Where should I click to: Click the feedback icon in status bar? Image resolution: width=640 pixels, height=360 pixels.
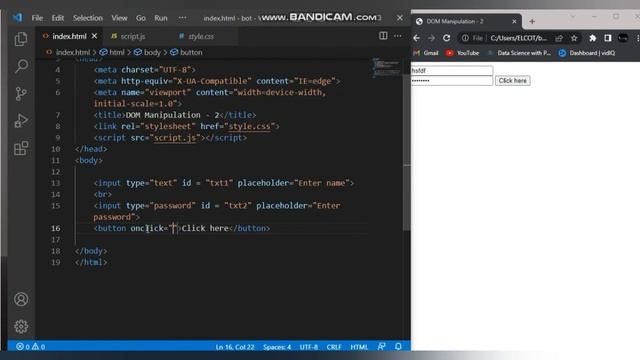(x=382, y=347)
